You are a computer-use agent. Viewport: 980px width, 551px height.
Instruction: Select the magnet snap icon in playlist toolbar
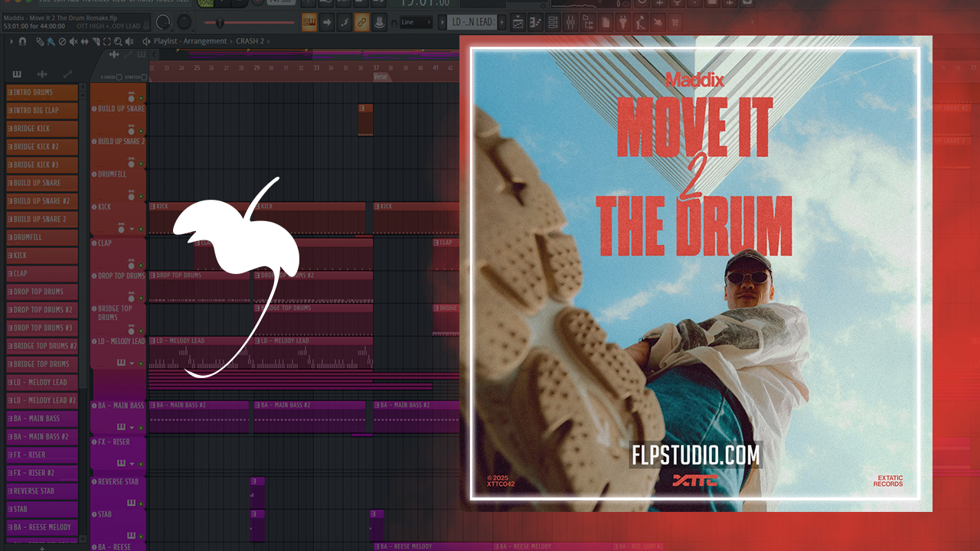click(23, 41)
